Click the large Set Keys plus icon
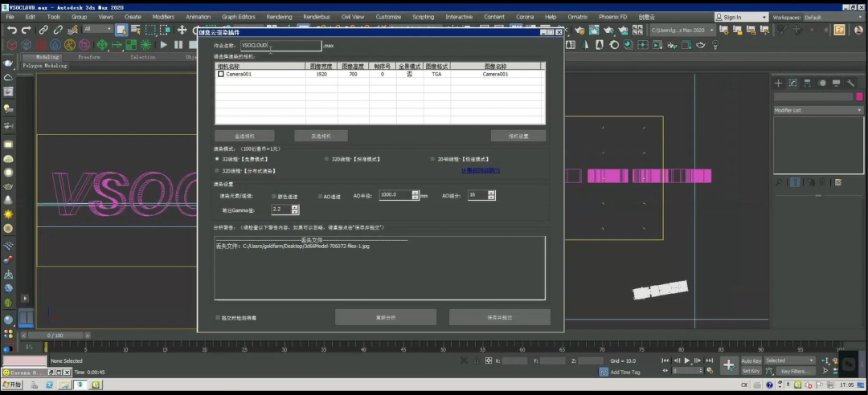 coord(728,365)
